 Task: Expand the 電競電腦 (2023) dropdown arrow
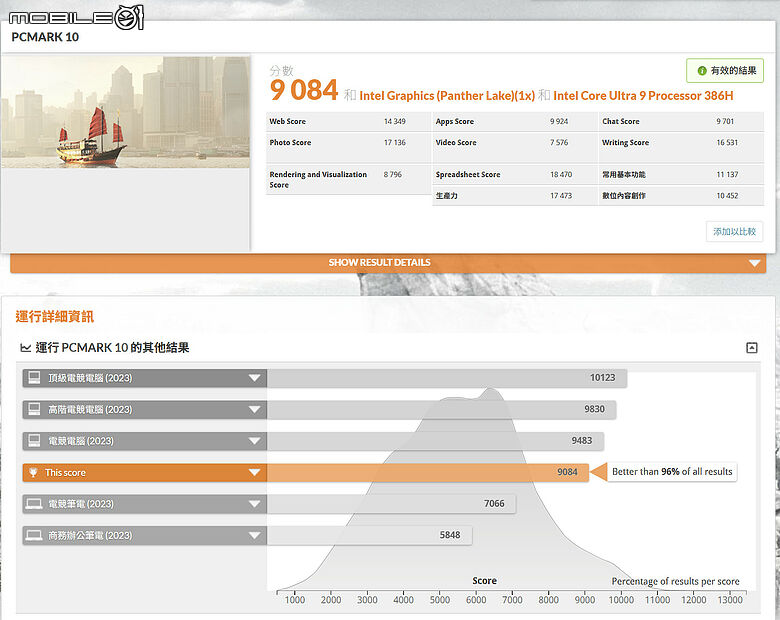click(254, 441)
